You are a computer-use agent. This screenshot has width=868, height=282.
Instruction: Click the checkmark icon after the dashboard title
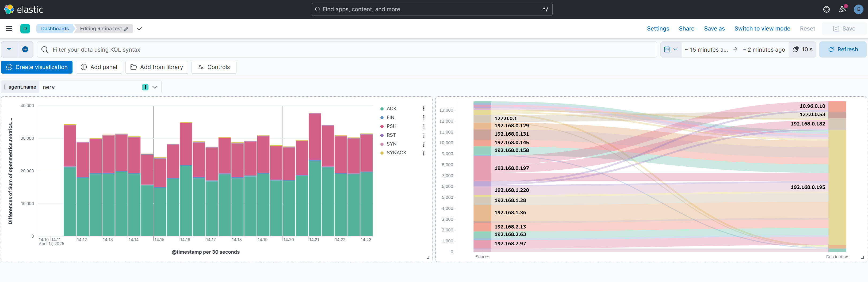click(140, 29)
